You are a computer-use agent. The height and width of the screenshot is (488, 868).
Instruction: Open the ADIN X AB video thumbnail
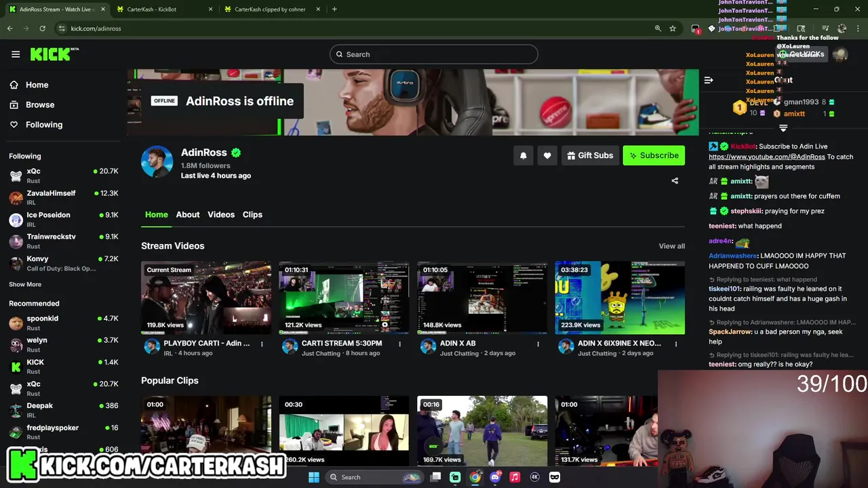click(482, 298)
